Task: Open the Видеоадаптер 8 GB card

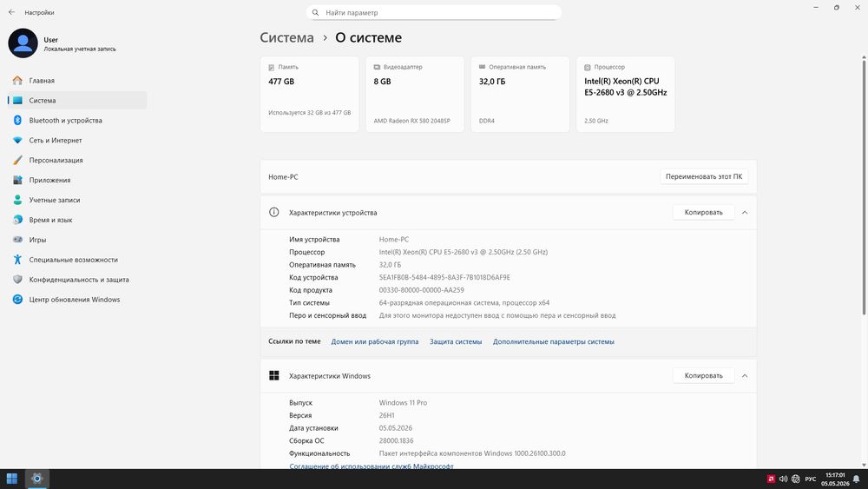Action: click(415, 94)
